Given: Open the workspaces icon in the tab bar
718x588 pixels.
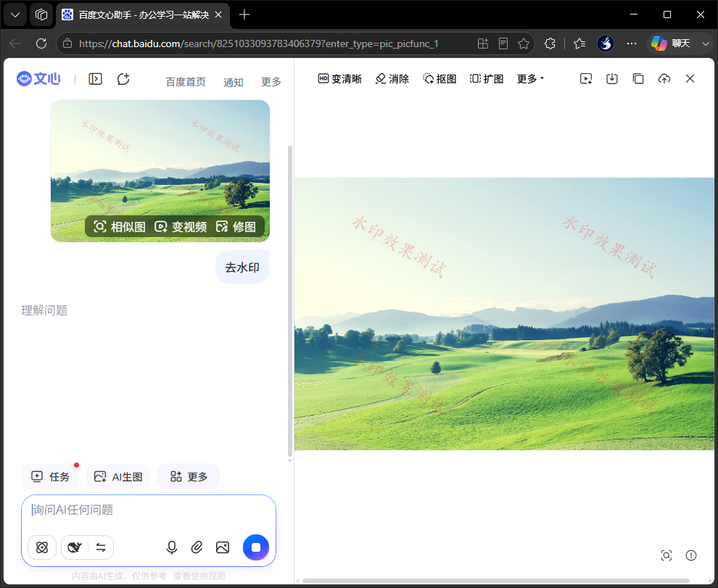Looking at the screenshot, I should 41,15.
